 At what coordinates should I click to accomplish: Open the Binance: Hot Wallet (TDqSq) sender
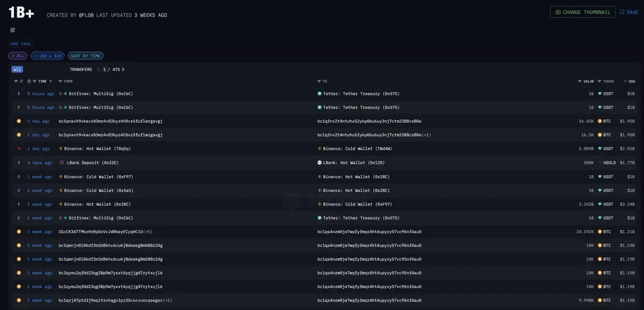coord(97,149)
